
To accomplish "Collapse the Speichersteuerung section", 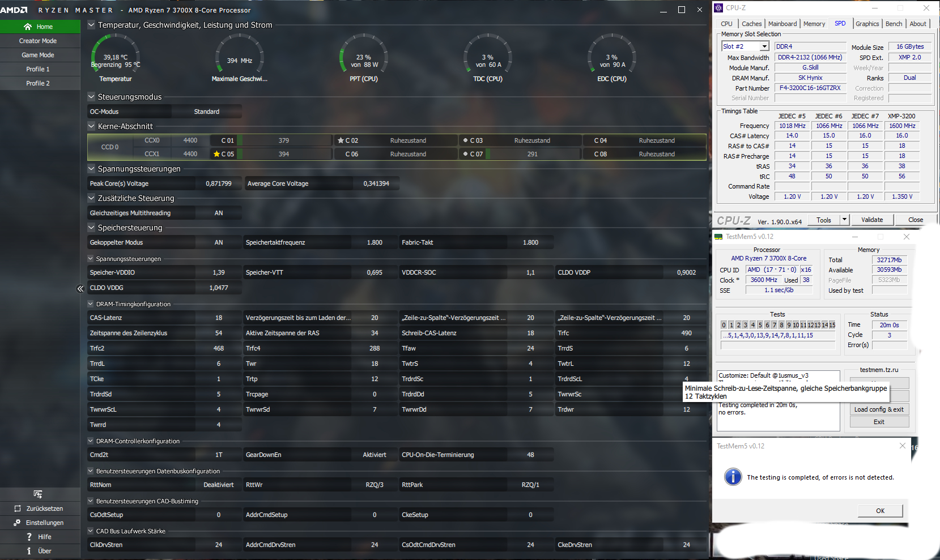I will coord(91,228).
